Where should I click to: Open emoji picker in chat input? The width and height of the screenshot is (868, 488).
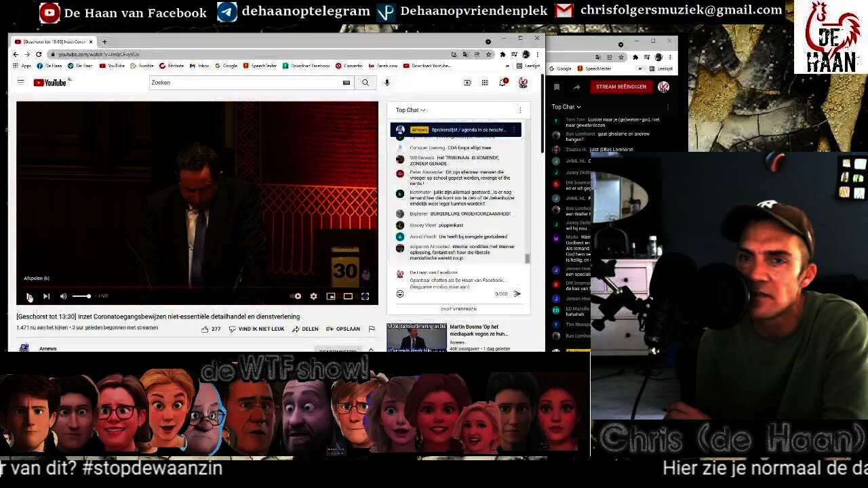coord(400,293)
